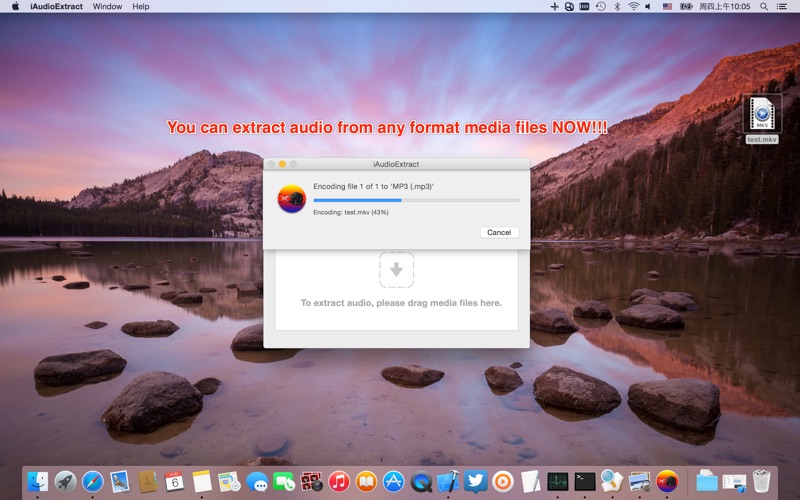Open Activity Monitor from the Dock
800x500 pixels.
pyautogui.click(x=558, y=481)
